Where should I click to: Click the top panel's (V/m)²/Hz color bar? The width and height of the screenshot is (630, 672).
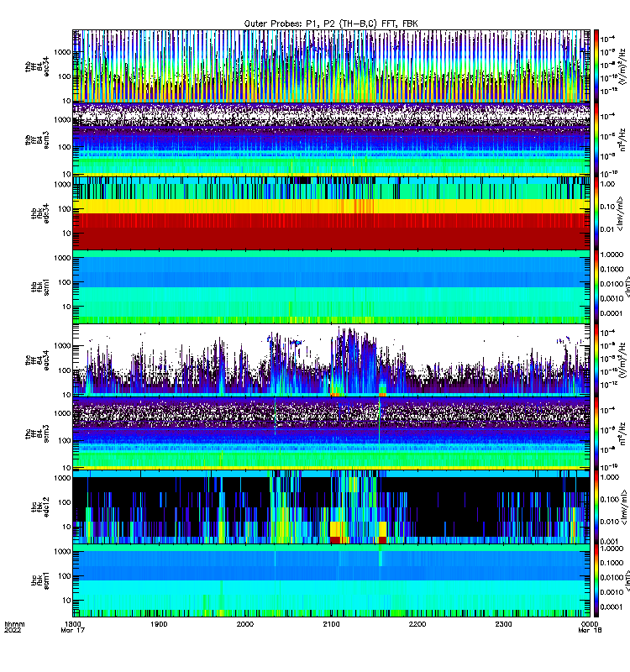pyautogui.click(x=596, y=66)
